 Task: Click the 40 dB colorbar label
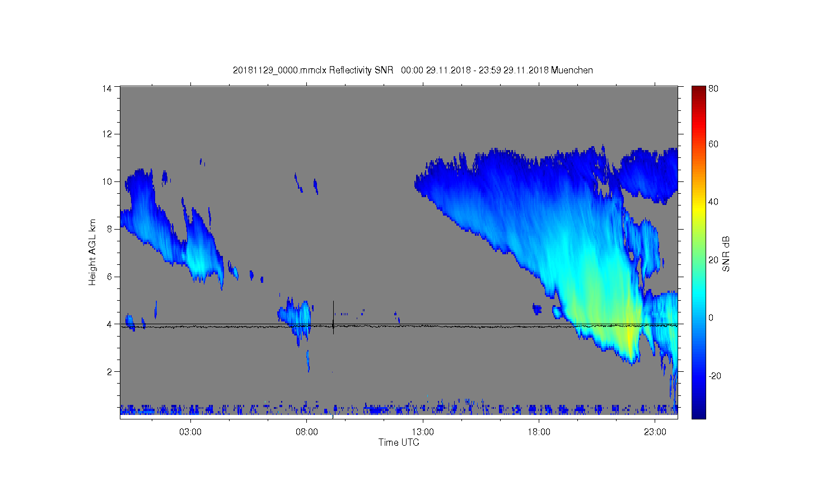point(713,202)
